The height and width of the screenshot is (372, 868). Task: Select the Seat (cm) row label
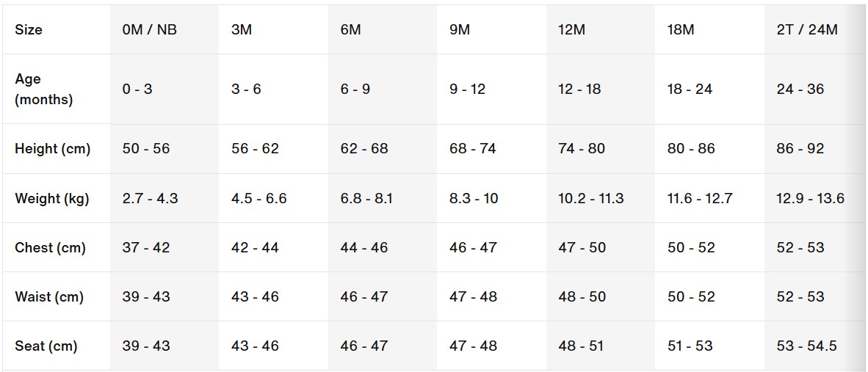tap(46, 346)
